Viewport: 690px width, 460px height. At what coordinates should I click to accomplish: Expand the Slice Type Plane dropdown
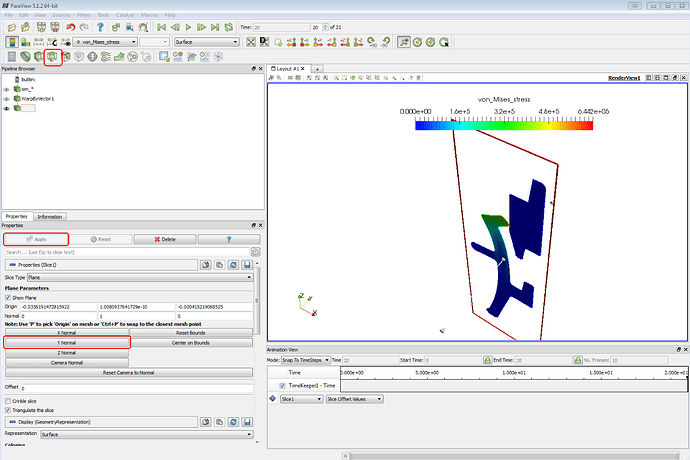tap(140, 275)
